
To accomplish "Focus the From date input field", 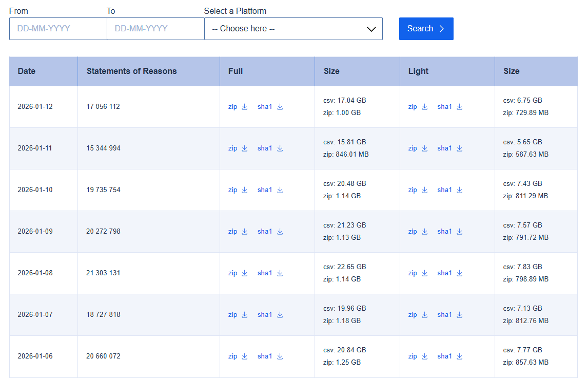I will (58, 29).
